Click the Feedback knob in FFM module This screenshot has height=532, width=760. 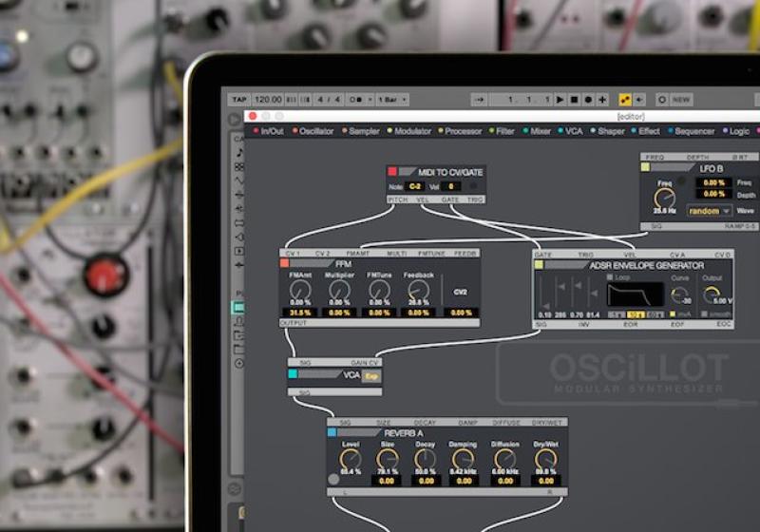418,292
